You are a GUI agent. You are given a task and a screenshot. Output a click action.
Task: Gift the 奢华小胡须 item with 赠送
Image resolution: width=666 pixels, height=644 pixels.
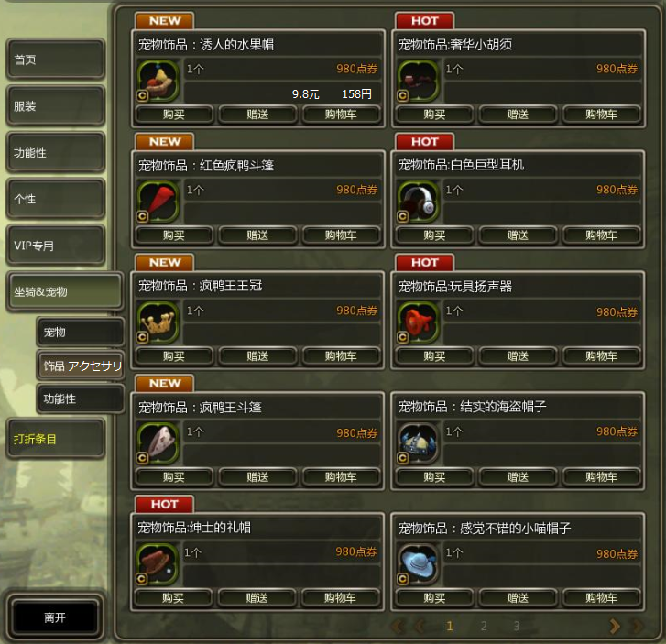pyautogui.click(x=518, y=115)
